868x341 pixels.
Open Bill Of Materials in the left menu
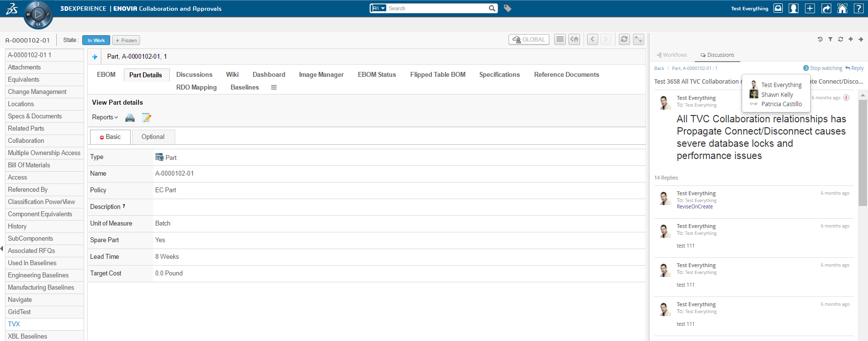(29, 165)
